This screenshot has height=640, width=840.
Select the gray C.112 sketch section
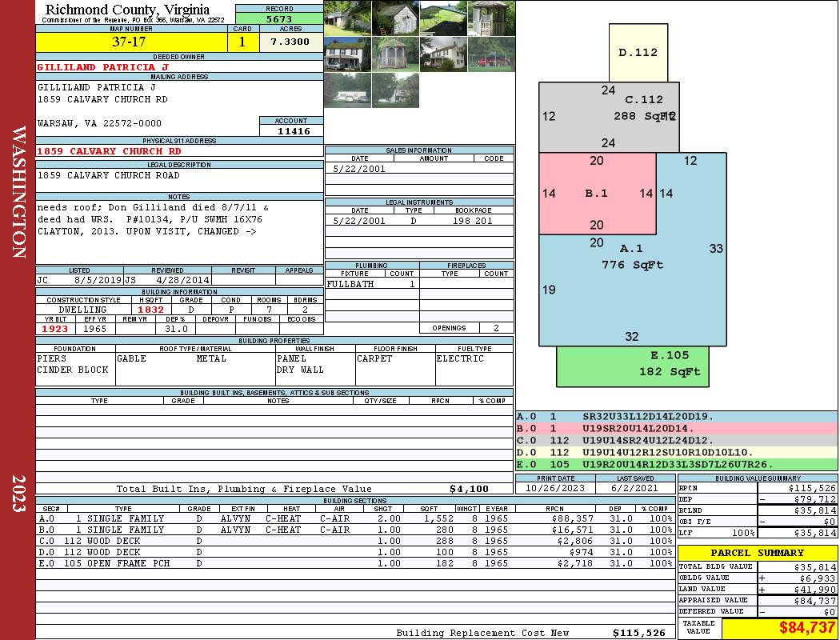click(609, 117)
